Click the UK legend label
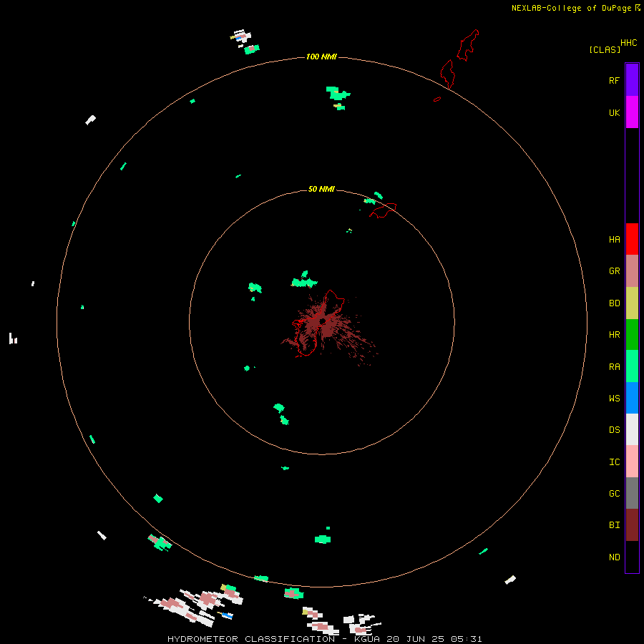Image resolution: width=644 pixels, height=644 pixels. (x=614, y=112)
